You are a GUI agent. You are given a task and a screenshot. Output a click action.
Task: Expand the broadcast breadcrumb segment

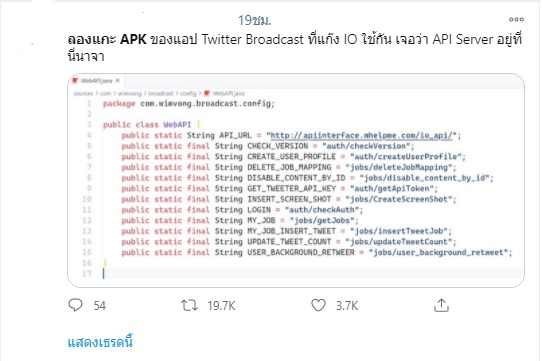pos(161,93)
